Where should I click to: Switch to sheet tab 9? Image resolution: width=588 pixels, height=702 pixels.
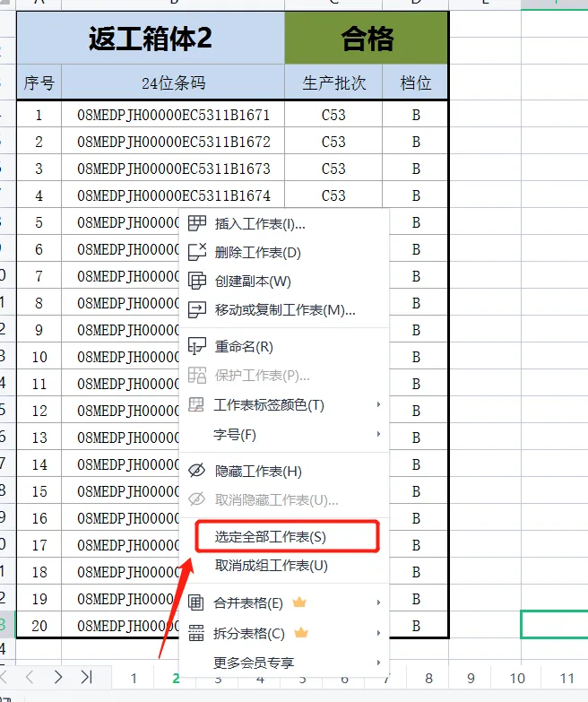click(471, 679)
